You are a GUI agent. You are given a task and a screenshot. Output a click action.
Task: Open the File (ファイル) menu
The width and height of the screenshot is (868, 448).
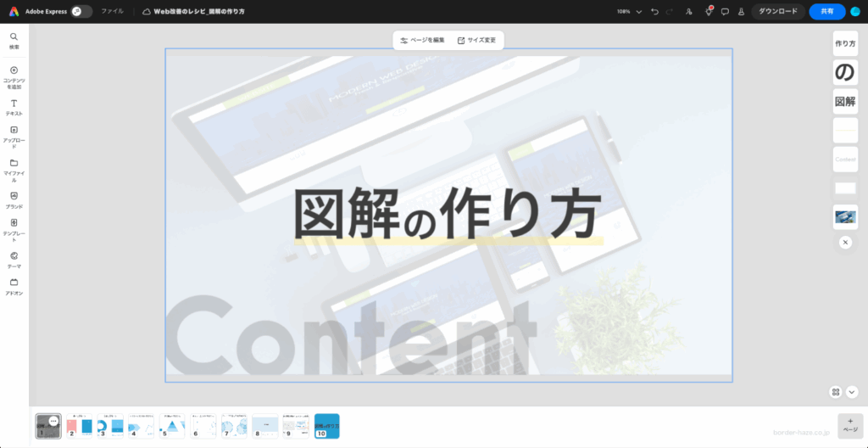coord(112,12)
